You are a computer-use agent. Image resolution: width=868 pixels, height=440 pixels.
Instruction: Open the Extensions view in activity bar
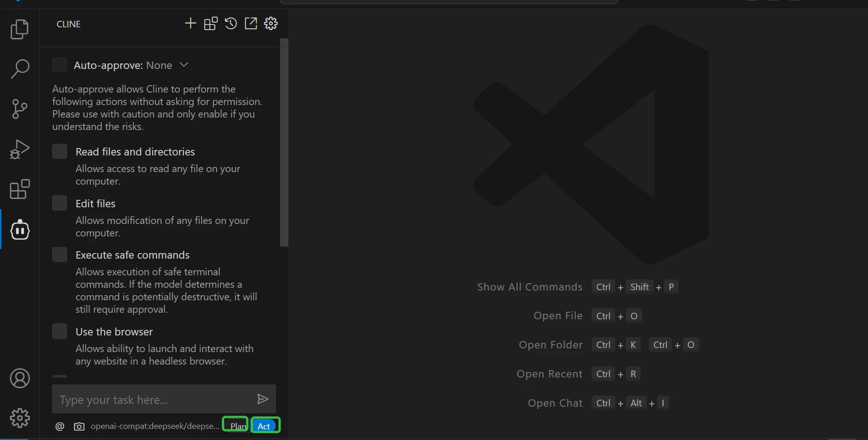coord(19,189)
